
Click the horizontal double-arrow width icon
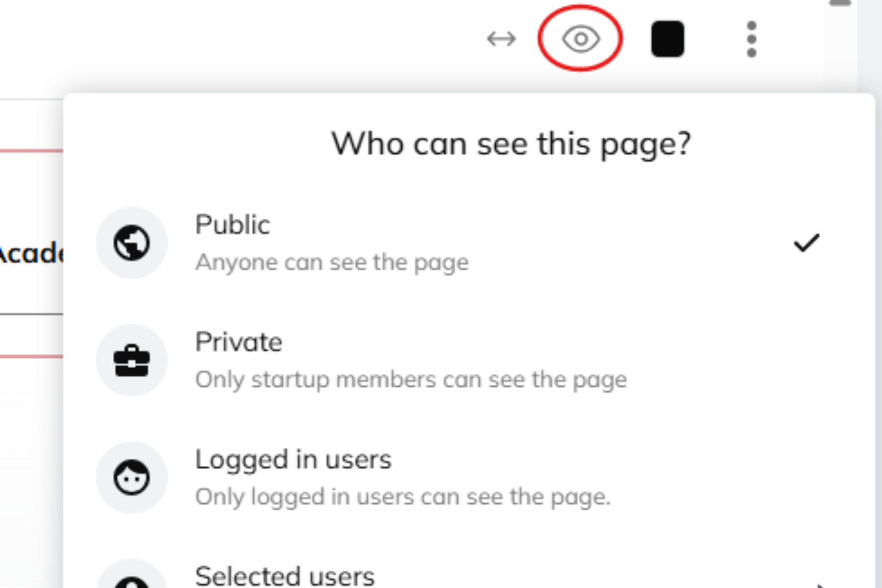[x=501, y=39]
